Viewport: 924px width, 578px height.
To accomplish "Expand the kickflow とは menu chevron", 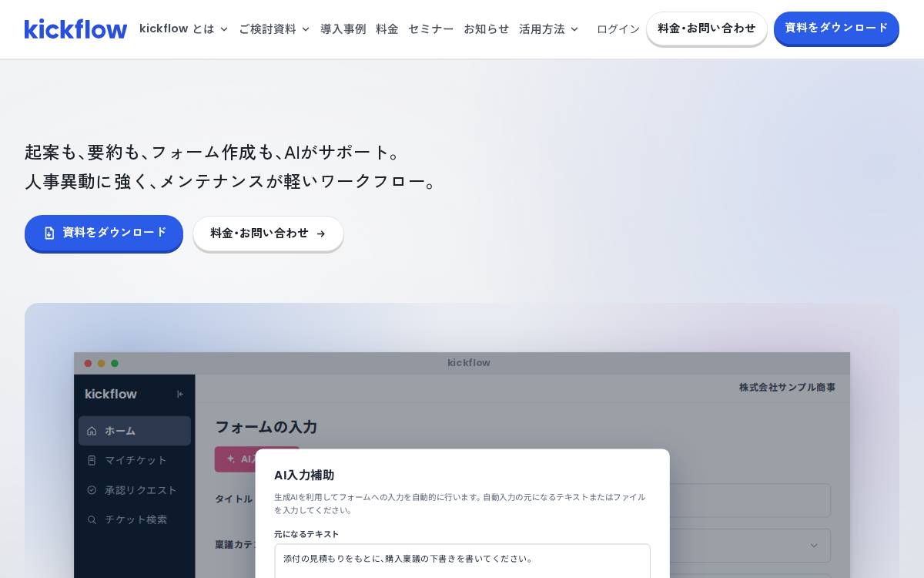I will click(224, 29).
